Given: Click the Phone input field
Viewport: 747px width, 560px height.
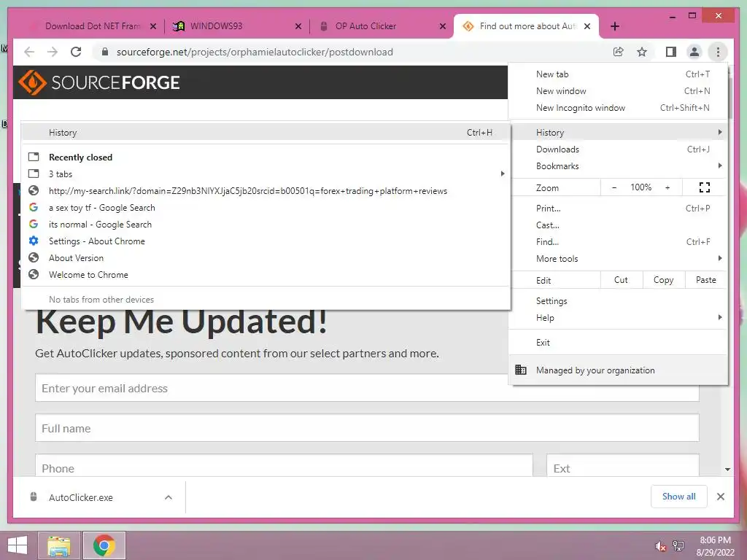Looking at the screenshot, I should (x=284, y=465).
